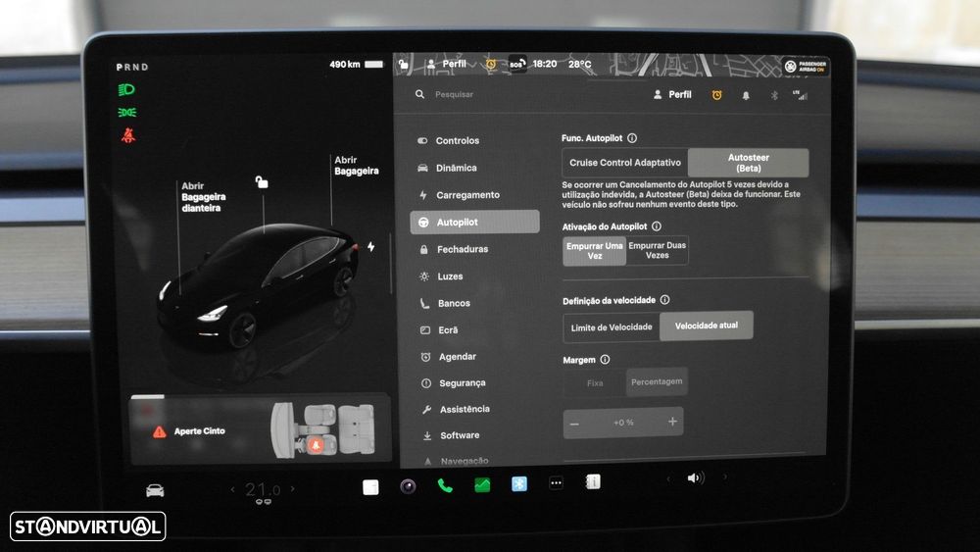Tap the lock icon in the top status bar
Viewport: 980px width, 552px height.
coord(404,64)
